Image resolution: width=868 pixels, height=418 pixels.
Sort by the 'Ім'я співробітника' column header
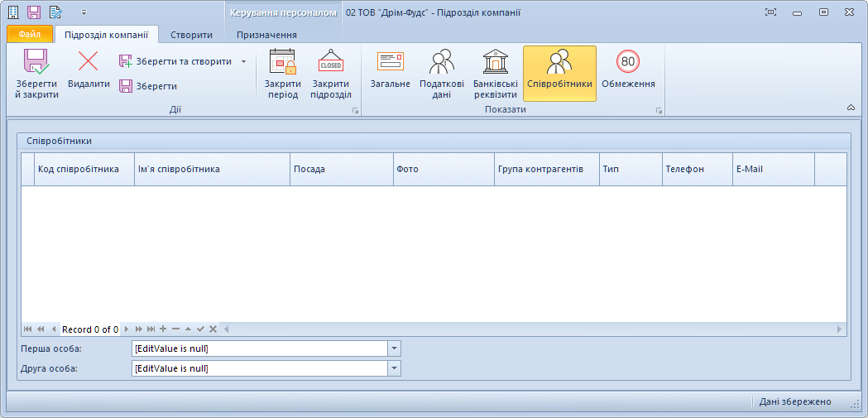pos(212,169)
